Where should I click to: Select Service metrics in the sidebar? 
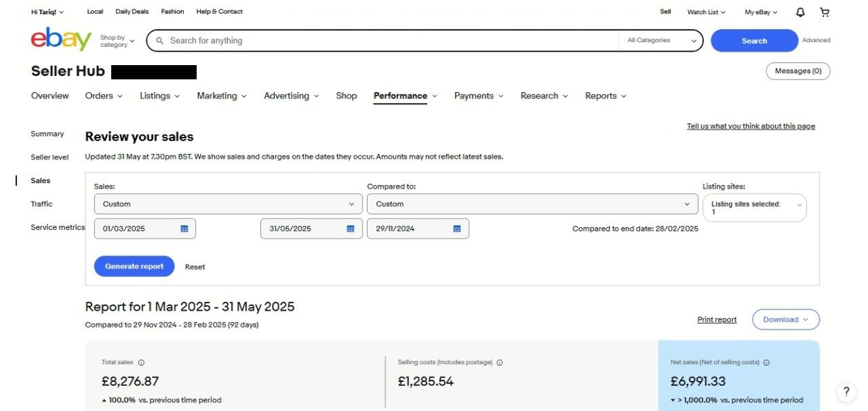58,227
